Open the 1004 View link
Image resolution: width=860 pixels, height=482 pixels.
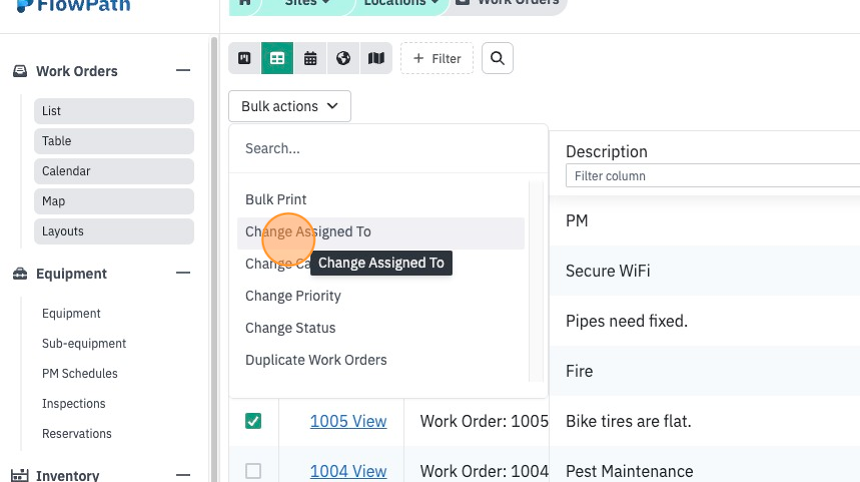(348, 471)
